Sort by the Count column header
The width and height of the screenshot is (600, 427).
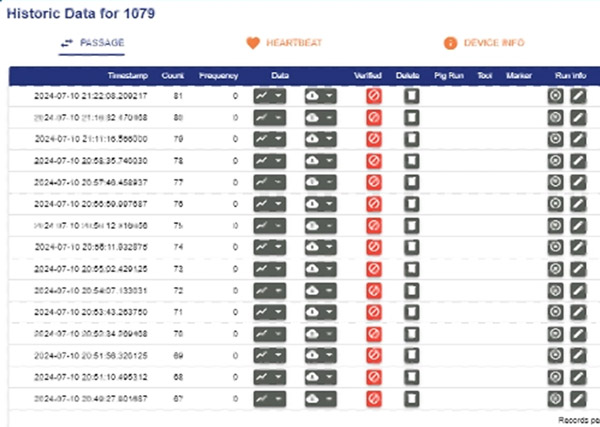click(x=173, y=76)
